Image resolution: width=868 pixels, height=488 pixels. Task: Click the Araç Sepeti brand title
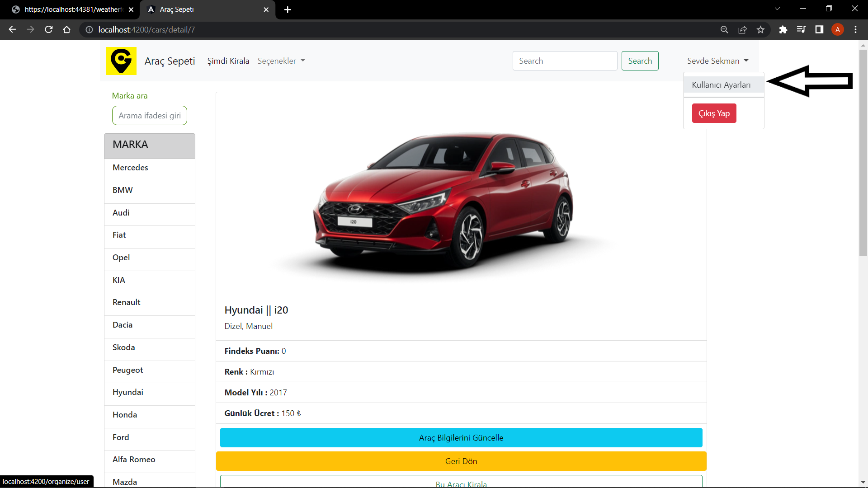[x=170, y=61]
